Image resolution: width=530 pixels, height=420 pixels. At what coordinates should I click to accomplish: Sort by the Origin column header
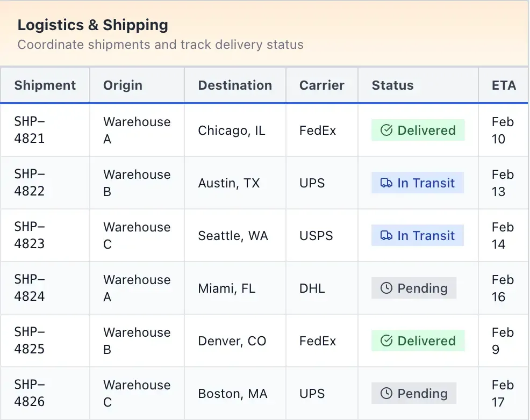coord(123,85)
